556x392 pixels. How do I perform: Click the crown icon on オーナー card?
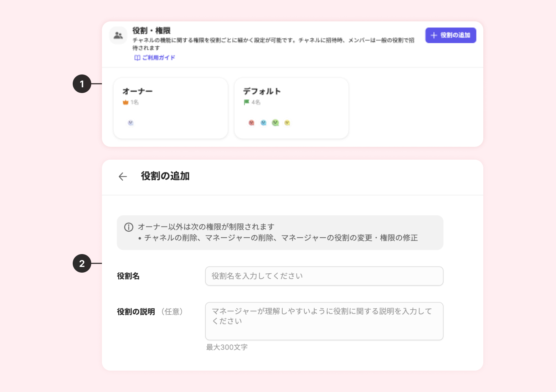point(125,102)
